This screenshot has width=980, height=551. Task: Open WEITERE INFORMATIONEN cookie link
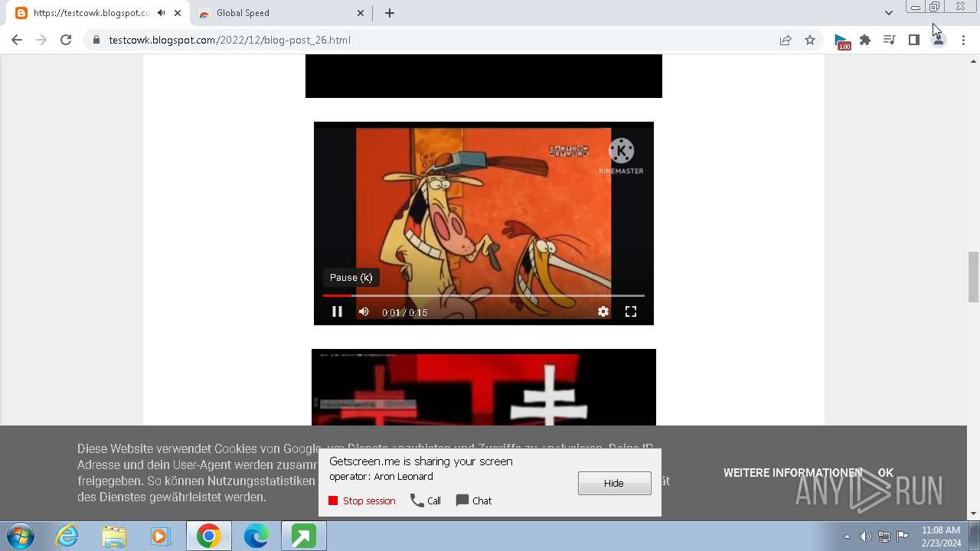[x=792, y=473]
